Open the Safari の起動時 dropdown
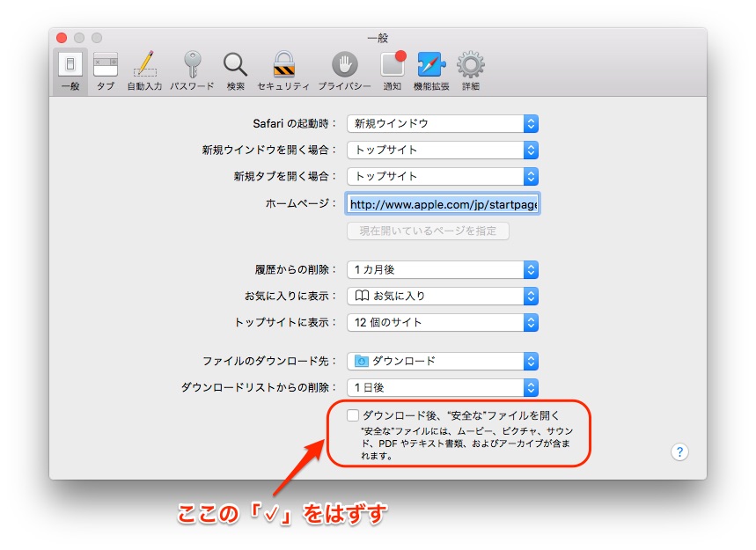756x550 pixels. [443, 123]
